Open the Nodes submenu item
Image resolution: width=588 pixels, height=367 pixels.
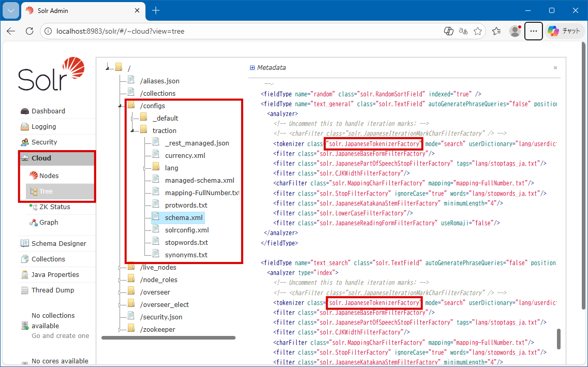point(49,176)
